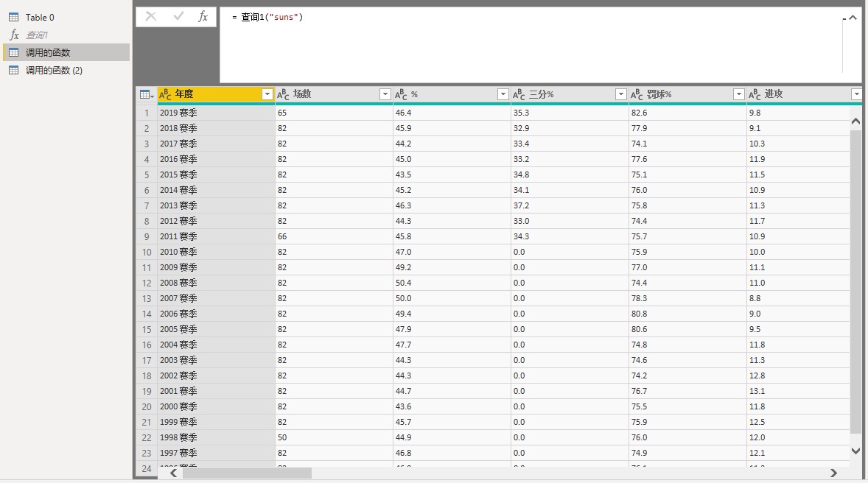
Task: Select the row number 1 header
Action: 147,113
